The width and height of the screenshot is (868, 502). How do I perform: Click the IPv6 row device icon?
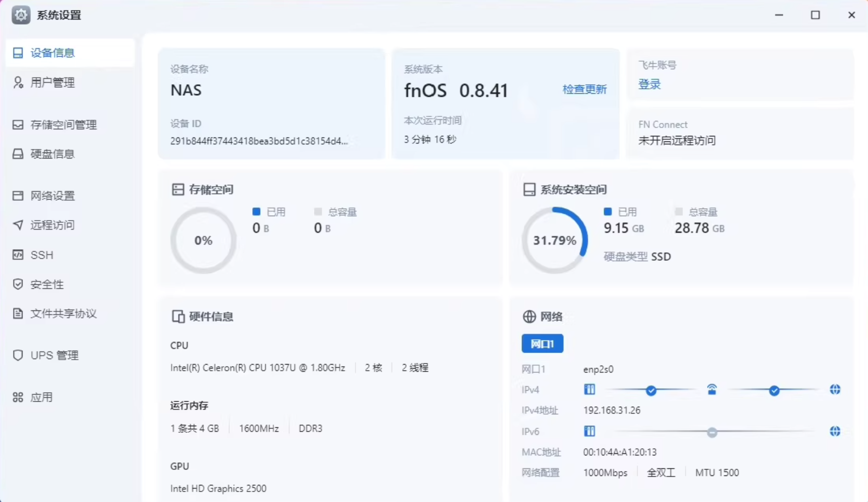[x=590, y=431]
